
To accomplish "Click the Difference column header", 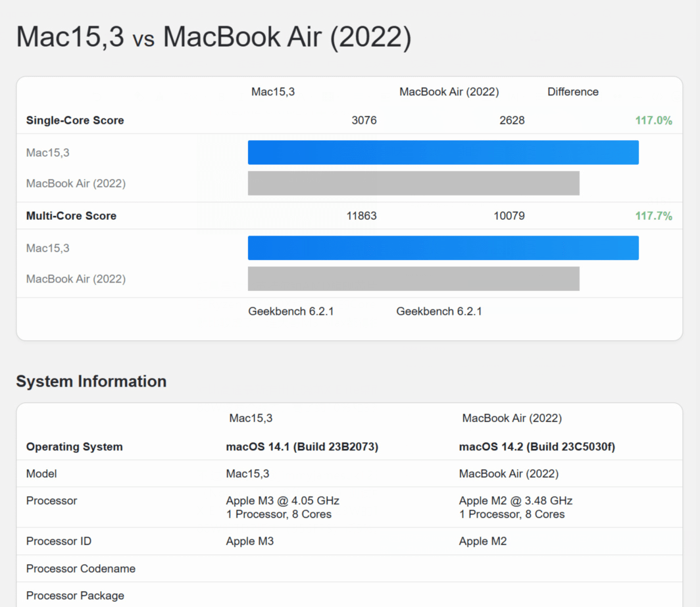I will pyautogui.click(x=572, y=92).
